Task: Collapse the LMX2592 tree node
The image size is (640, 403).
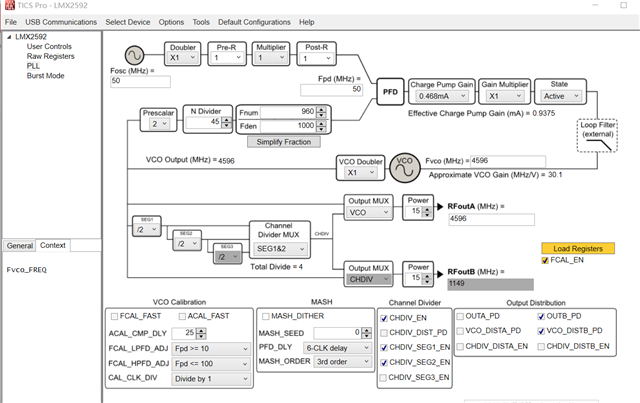Action: click(9, 37)
